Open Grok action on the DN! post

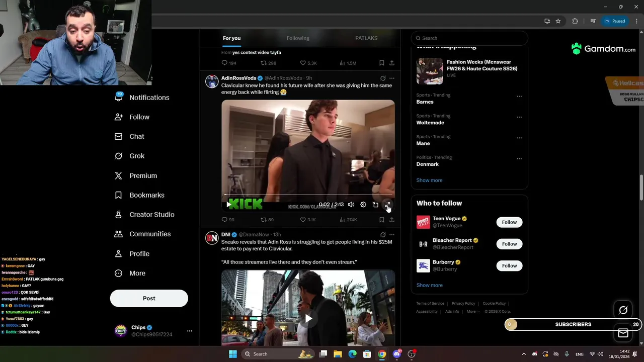tap(383, 235)
